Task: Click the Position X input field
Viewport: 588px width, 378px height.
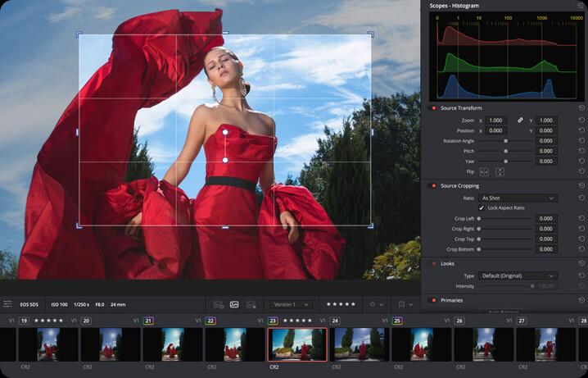Action: coord(496,130)
